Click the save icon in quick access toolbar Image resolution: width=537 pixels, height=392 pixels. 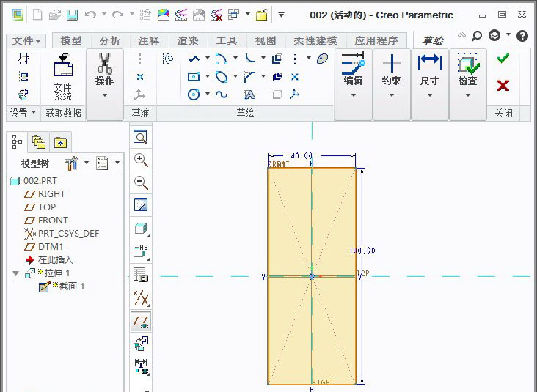click(x=72, y=15)
